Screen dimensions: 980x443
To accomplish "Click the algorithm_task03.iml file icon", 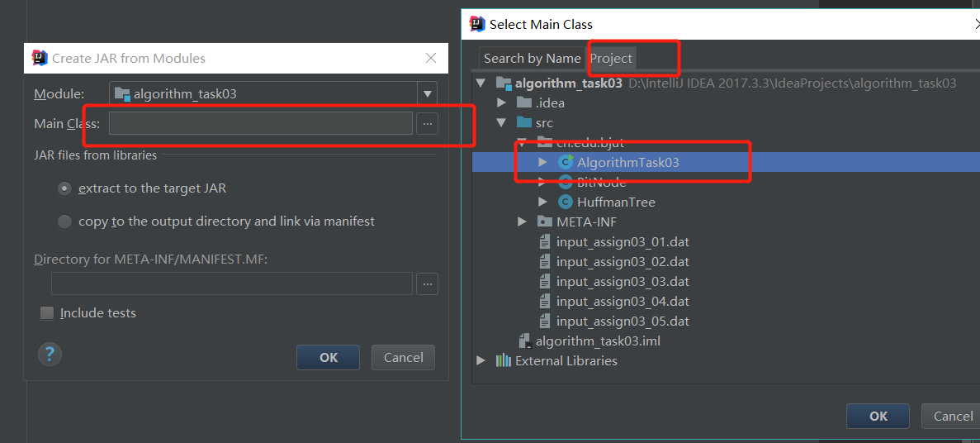I will click(x=525, y=341).
